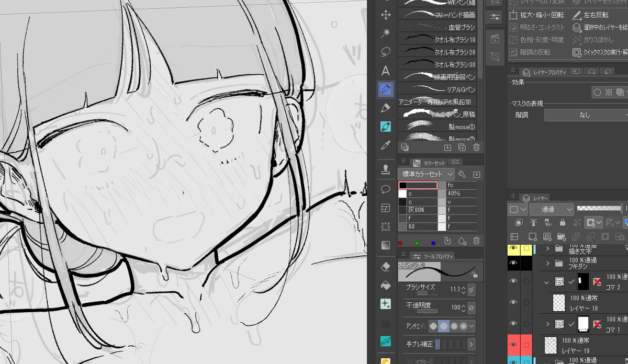This screenshot has height=364, width=628.
Task: Click the タオル布ブラシ10 brush
Action: click(439, 40)
